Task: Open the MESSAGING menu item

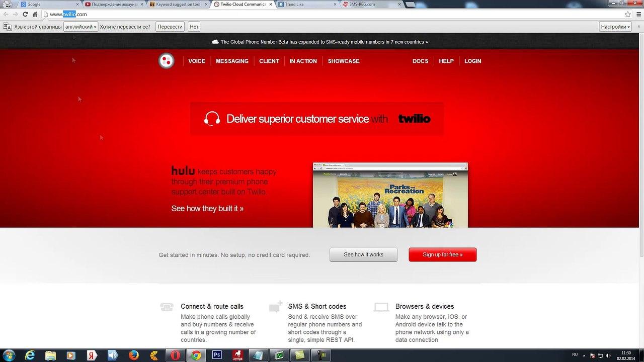Action: tap(232, 61)
